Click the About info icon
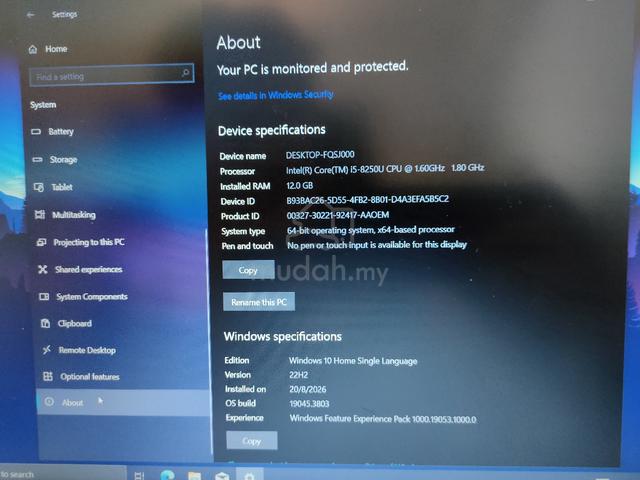The width and height of the screenshot is (640, 480). [x=49, y=402]
